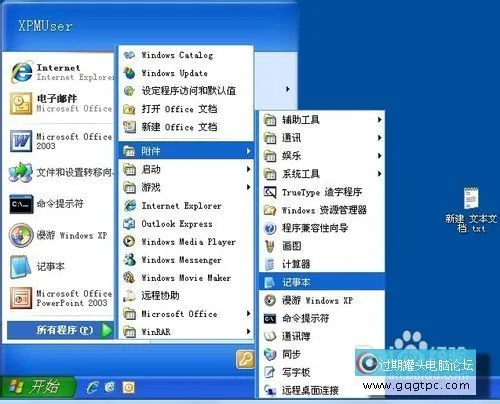Open 命令提示符 in accessories menu
Viewport: 500px width, 404px height.
[322, 318]
